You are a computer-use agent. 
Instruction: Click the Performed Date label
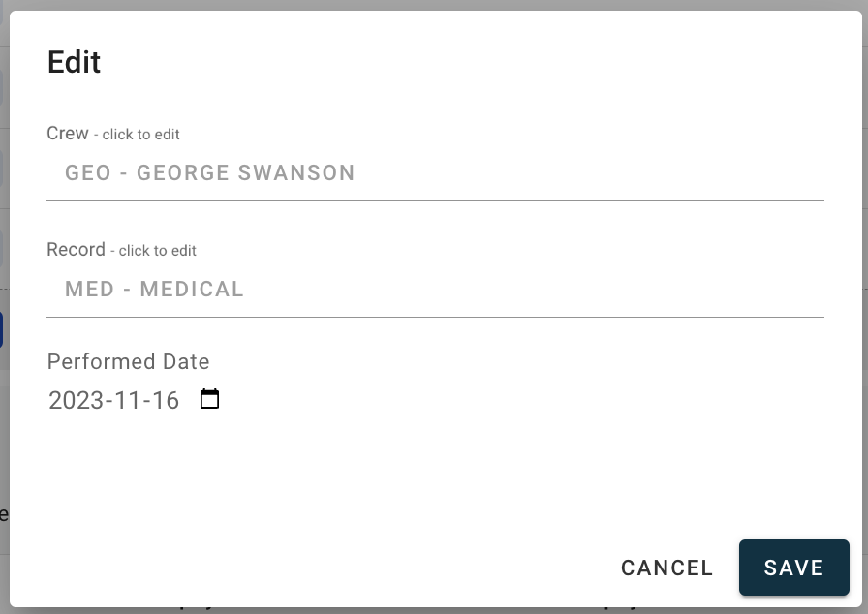pos(128,362)
